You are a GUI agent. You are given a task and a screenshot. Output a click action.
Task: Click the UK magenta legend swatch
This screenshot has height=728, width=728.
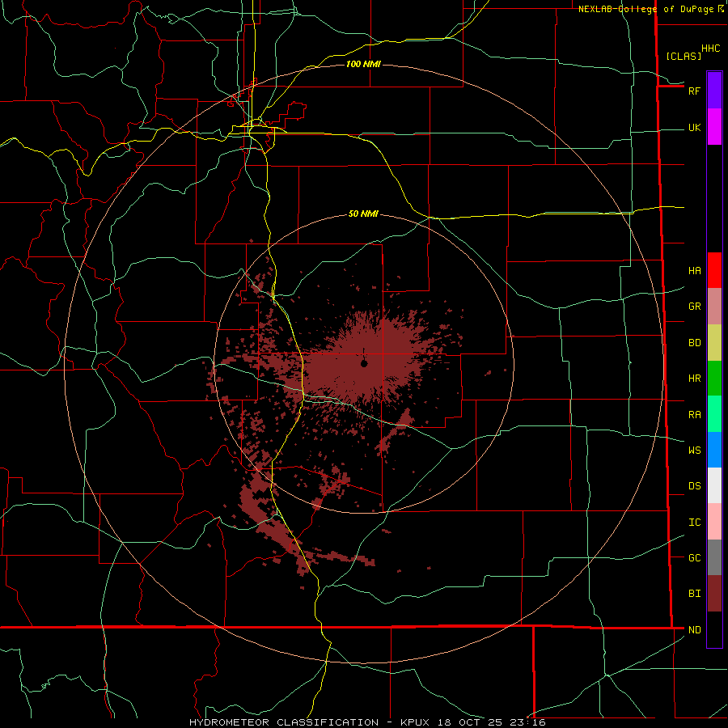point(714,127)
